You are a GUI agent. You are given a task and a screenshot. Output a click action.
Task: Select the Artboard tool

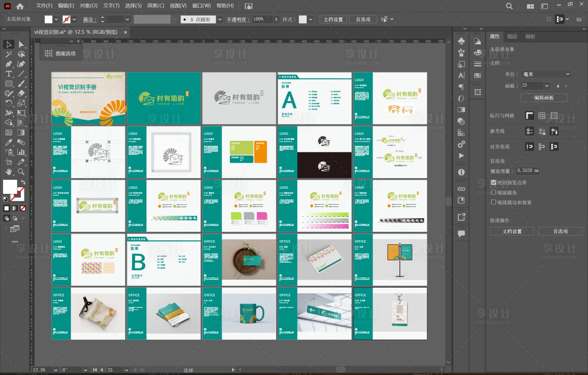(8, 162)
